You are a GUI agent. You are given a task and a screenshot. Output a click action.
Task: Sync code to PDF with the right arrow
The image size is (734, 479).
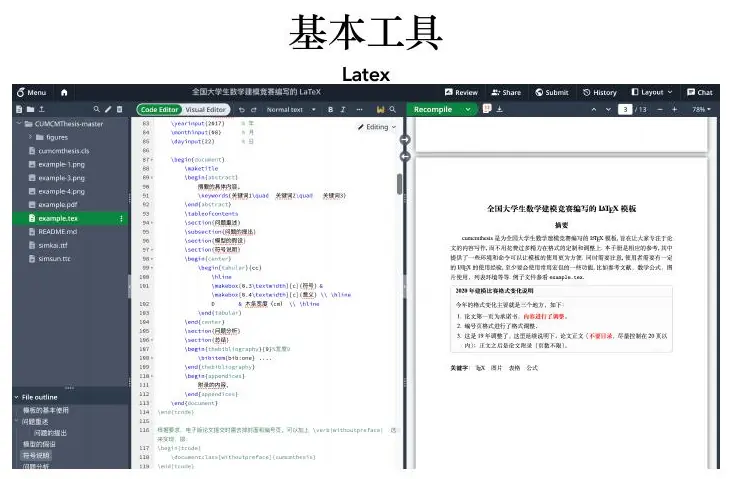(x=405, y=140)
